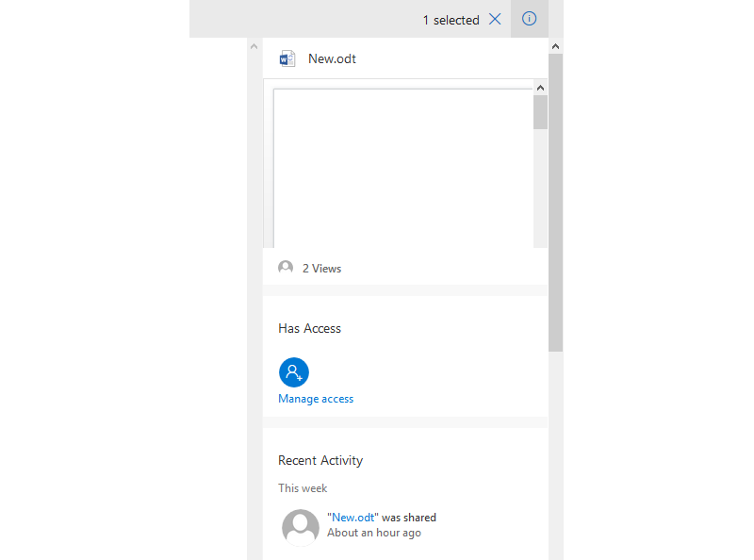The image size is (754, 560).
Task: Click the viewer silhouette icon next to 2 Views
Action: pyautogui.click(x=285, y=267)
